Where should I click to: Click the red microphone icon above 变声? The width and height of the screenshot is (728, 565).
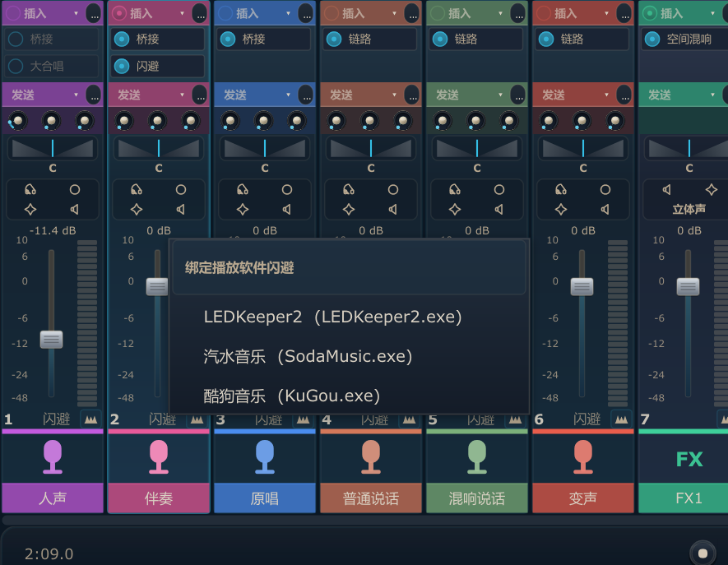pos(583,456)
